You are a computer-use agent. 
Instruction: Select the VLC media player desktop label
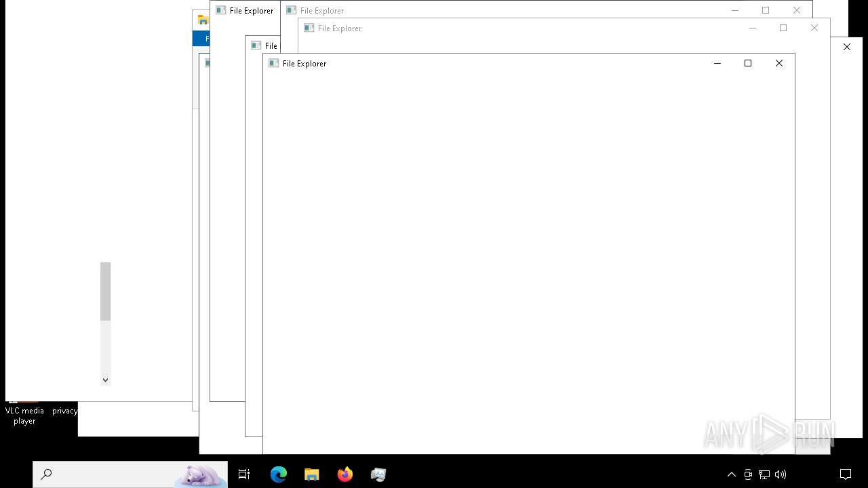click(x=24, y=415)
